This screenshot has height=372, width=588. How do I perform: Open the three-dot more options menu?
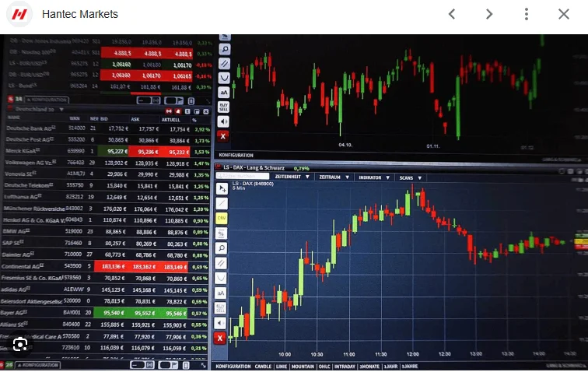point(527,14)
